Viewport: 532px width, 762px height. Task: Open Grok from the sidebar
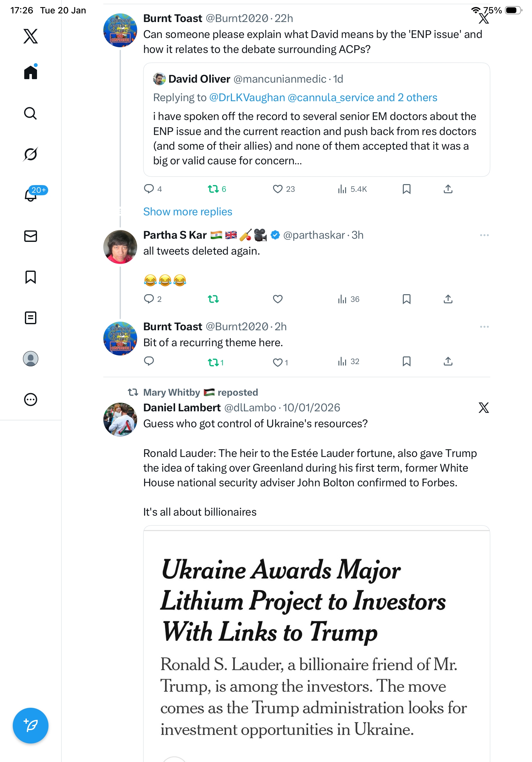pyautogui.click(x=31, y=154)
